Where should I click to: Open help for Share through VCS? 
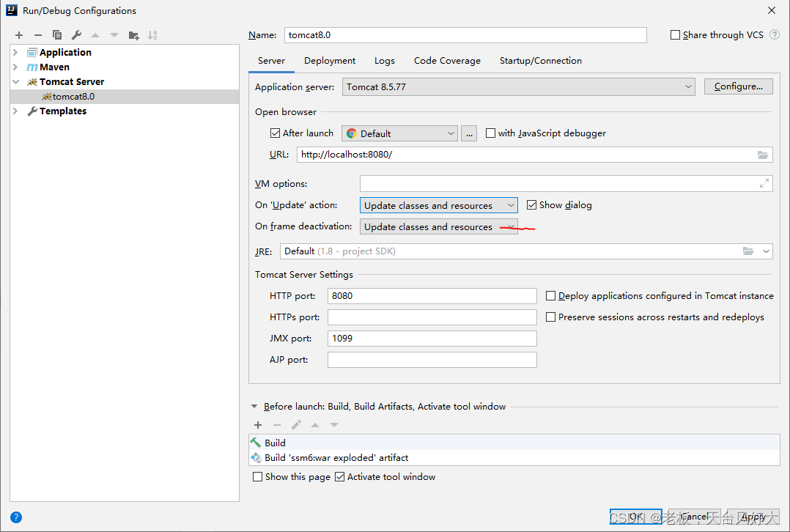[775, 34]
